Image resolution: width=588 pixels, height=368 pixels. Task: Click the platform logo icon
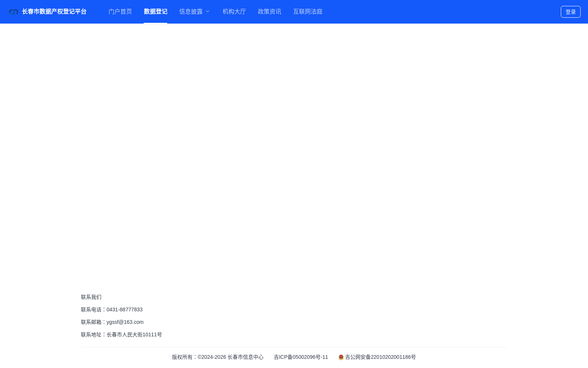coord(14,12)
